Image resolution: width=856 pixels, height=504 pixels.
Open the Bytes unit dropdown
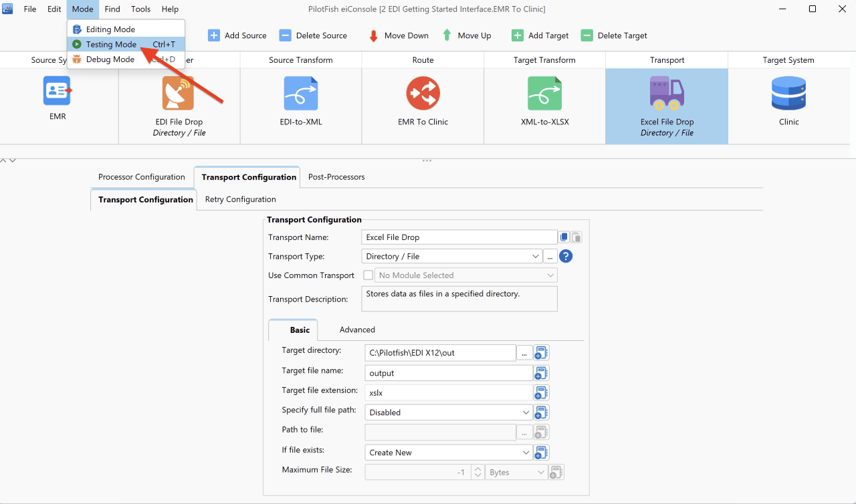[x=516, y=473]
